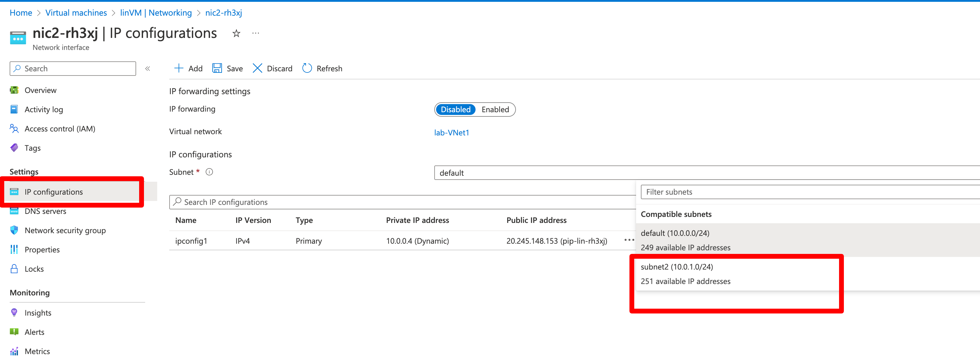Collapse the left navigation pane
Image resolution: width=980 pixels, height=358 pixels.
pos(148,68)
